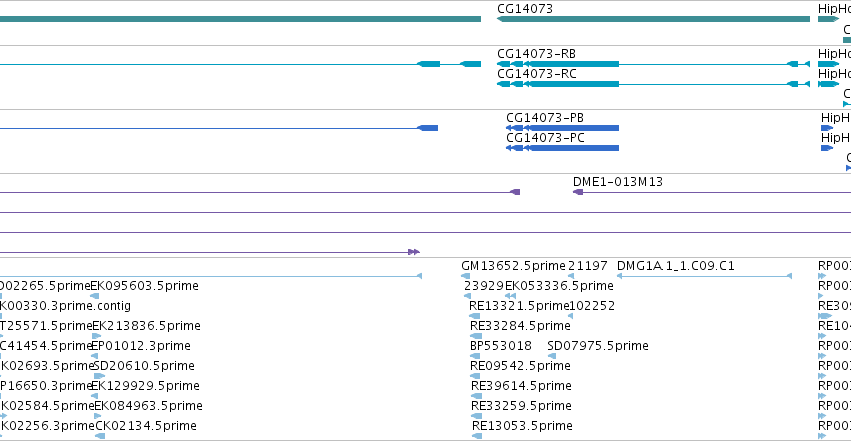Screen dimensions: 851x441
Task: Click the feature labeled 23929
Action: point(484,286)
